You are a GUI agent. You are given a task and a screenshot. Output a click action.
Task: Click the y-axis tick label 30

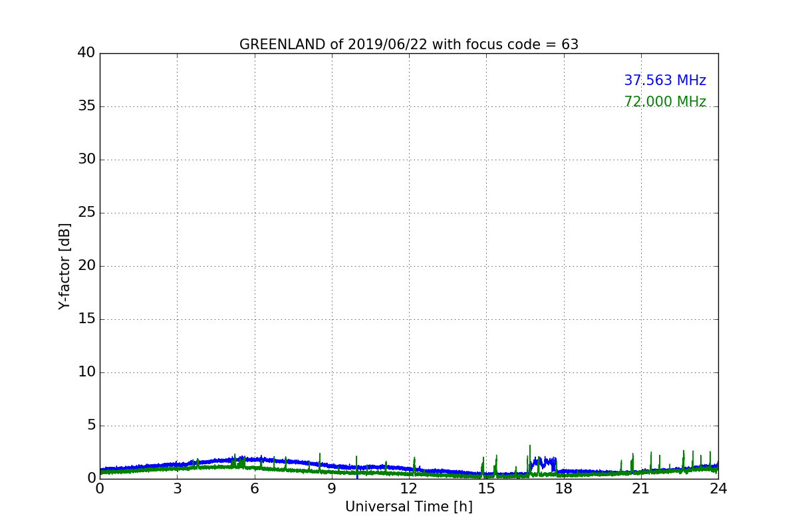[x=86, y=160]
